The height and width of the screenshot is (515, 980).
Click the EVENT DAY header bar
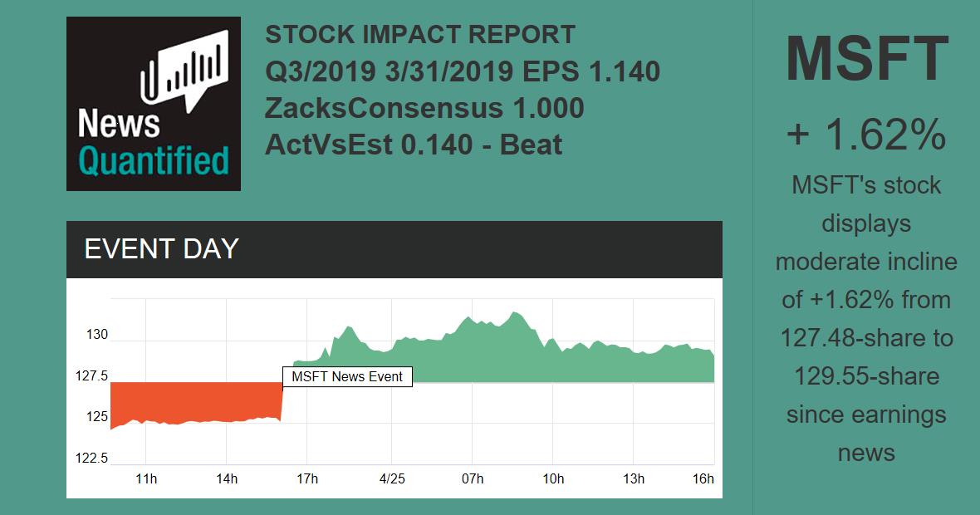(x=394, y=249)
